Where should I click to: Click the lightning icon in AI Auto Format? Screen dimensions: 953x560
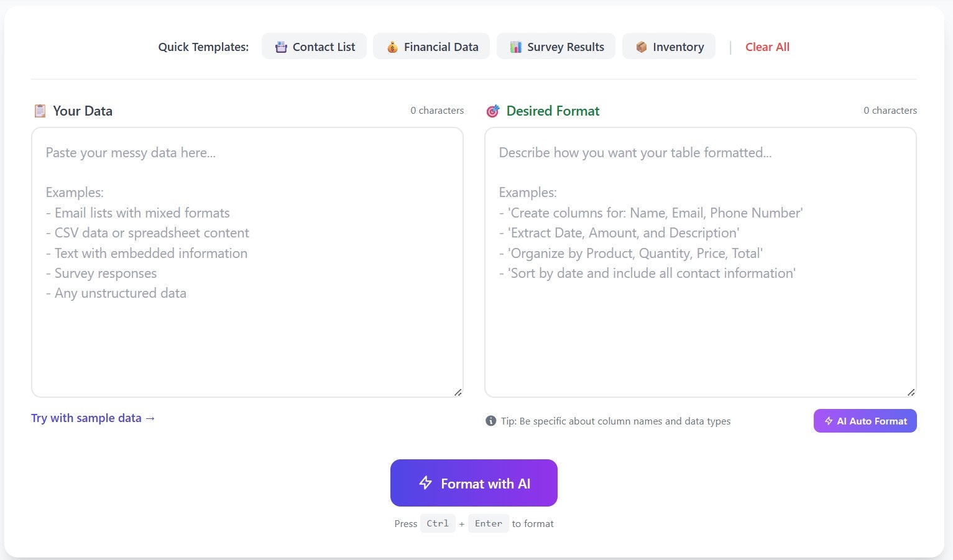click(x=829, y=421)
